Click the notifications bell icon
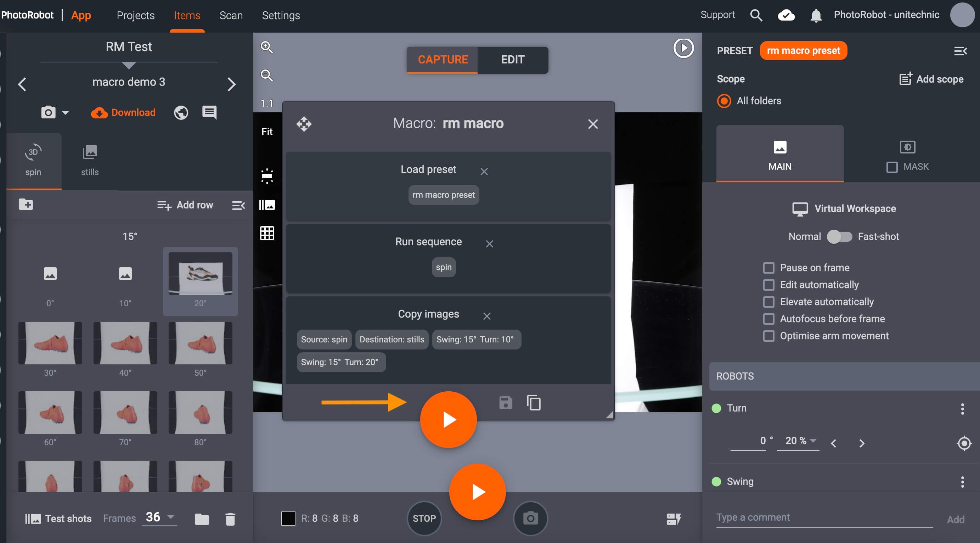This screenshot has width=980, height=543. (x=816, y=16)
